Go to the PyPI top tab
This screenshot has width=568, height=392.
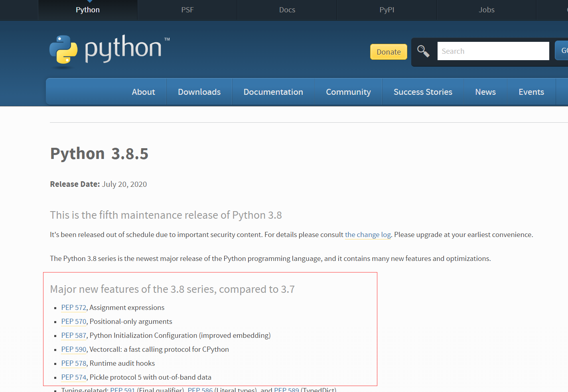click(387, 10)
